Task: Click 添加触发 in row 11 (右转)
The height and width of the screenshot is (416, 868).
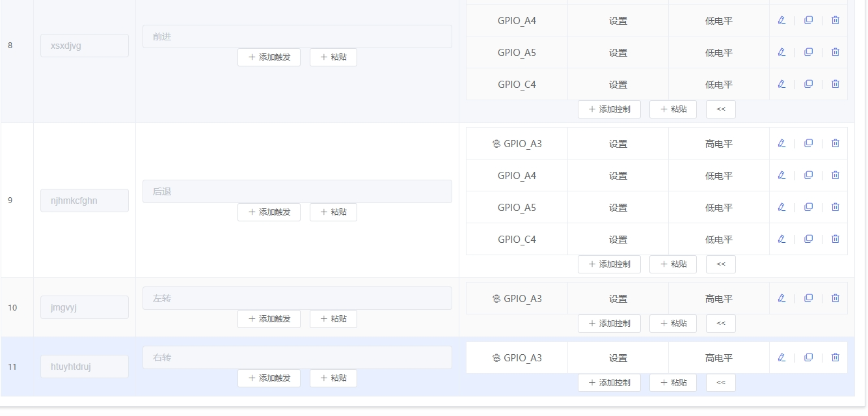Action: [269, 378]
